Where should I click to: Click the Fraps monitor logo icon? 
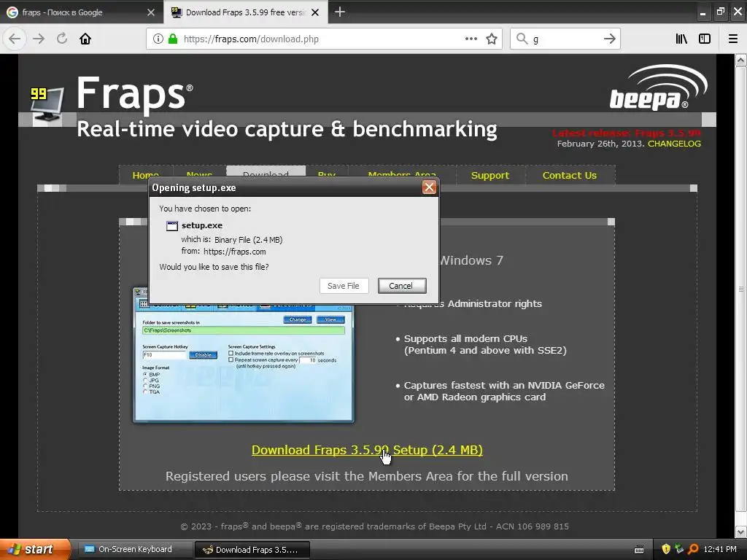pos(47,106)
